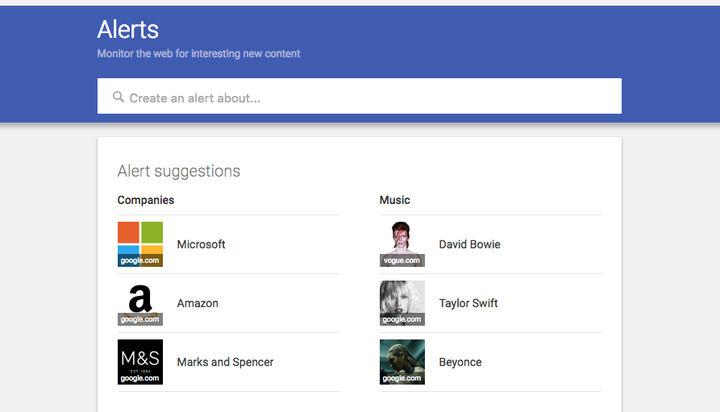720x412 pixels.
Task: Click the 'Music' category heading
Action: point(394,200)
